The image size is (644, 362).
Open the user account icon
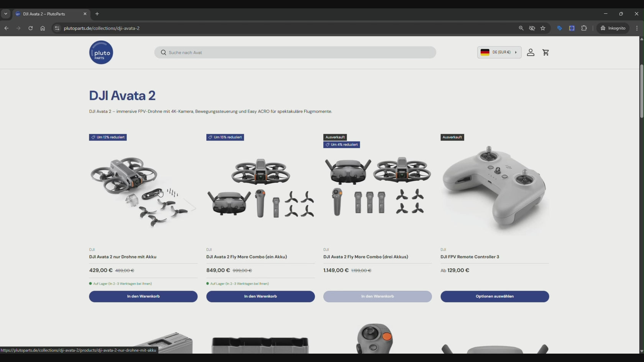[x=530, y=52]
